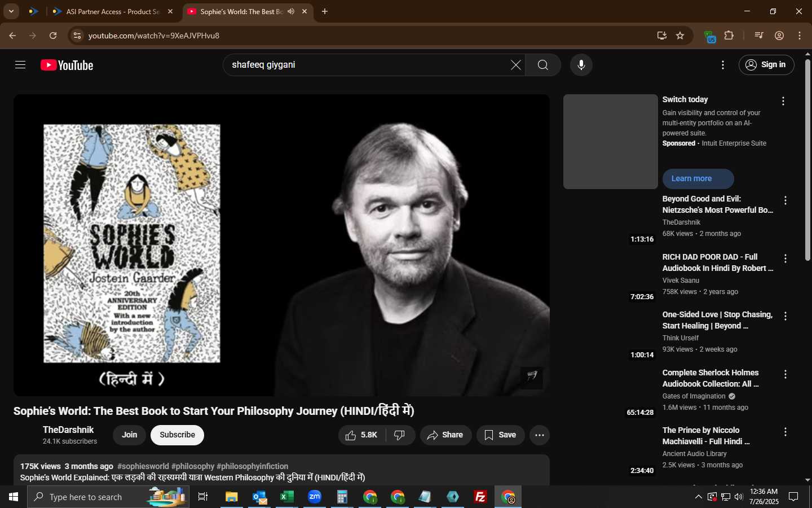Open Zoom from the taskbar
This screenshot has width=812, height=508.
[315, 497]
